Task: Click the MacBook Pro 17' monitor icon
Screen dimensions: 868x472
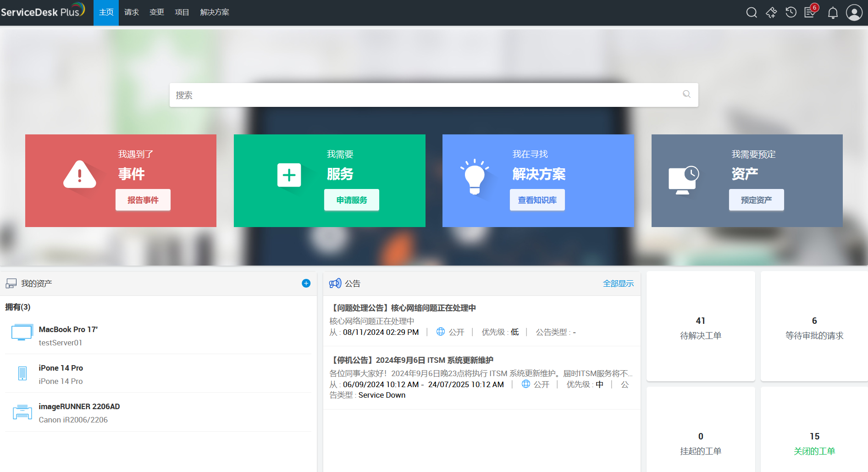Action: click(x=22, y=332)
